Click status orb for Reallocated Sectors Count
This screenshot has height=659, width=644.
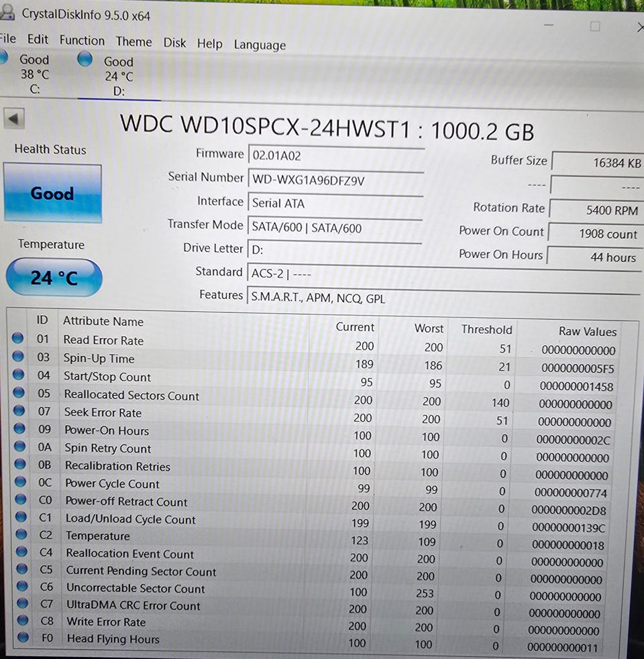(x=19, y=392)
